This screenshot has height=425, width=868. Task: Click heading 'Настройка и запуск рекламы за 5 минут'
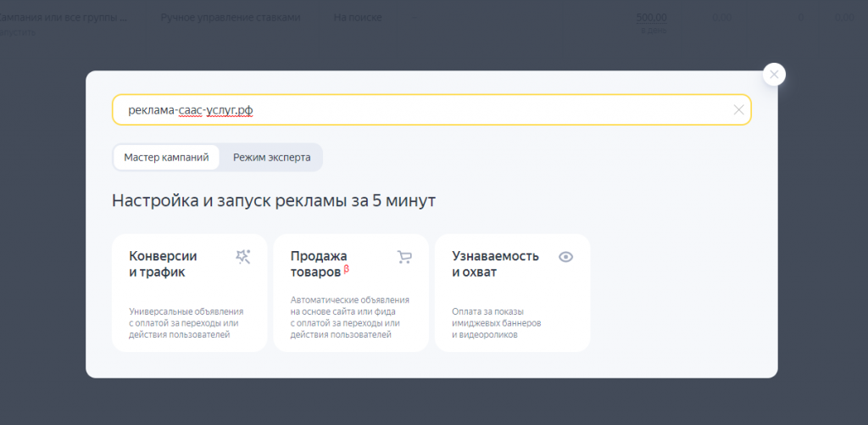point(274,200)
